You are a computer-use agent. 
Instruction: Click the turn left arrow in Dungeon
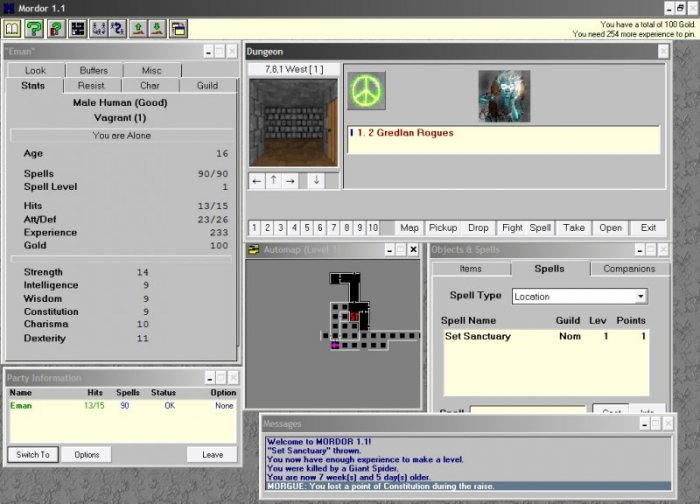pyautogui.click(x=257, y=181)
